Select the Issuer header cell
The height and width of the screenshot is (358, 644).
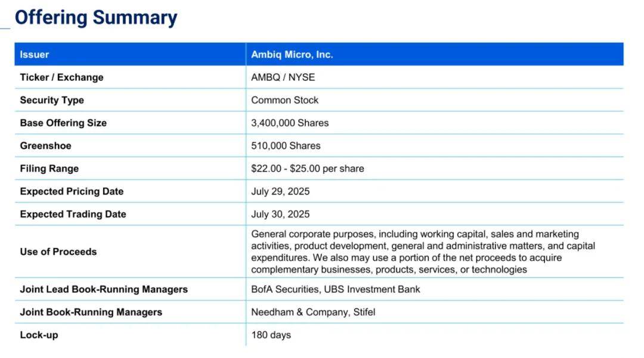(x=130, y=54)
